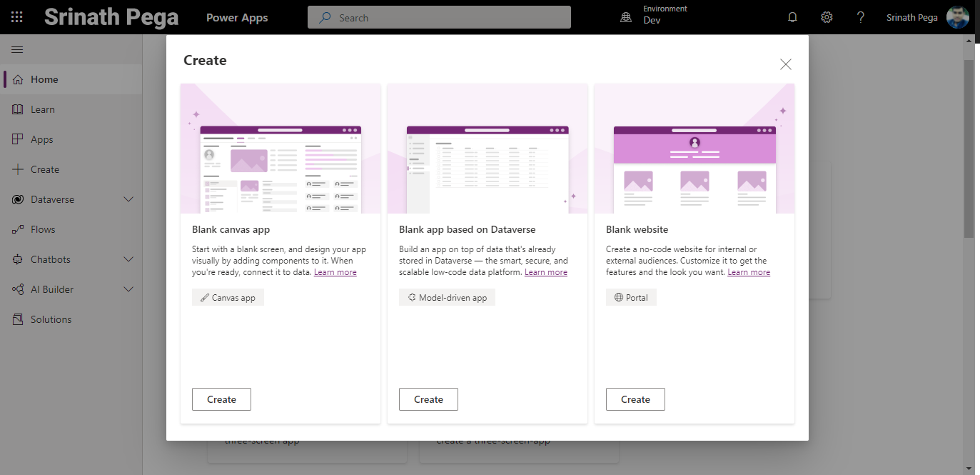This screenshot has width=980, height=475.
Task: Close the Create dialog
Action: point(786,64)
